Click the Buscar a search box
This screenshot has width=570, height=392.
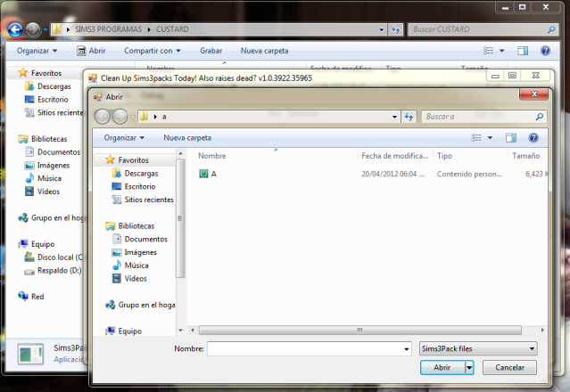[477, 117]
